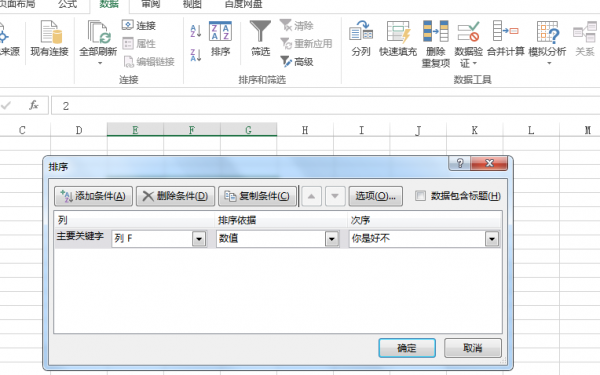This screenshot has width=600, height=375.
Task: Click the sort dialog help question mark
Action: 460,163
